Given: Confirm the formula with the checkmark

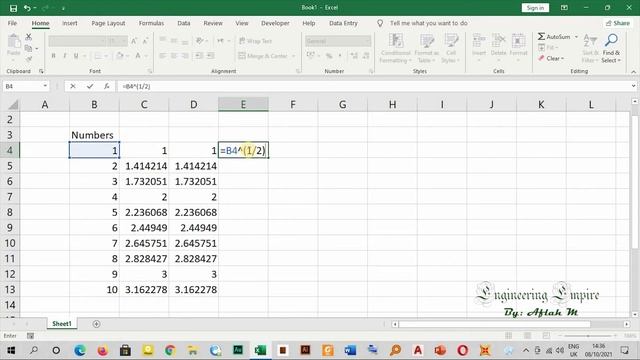Looking at the screenshot, I should (90, 86).
